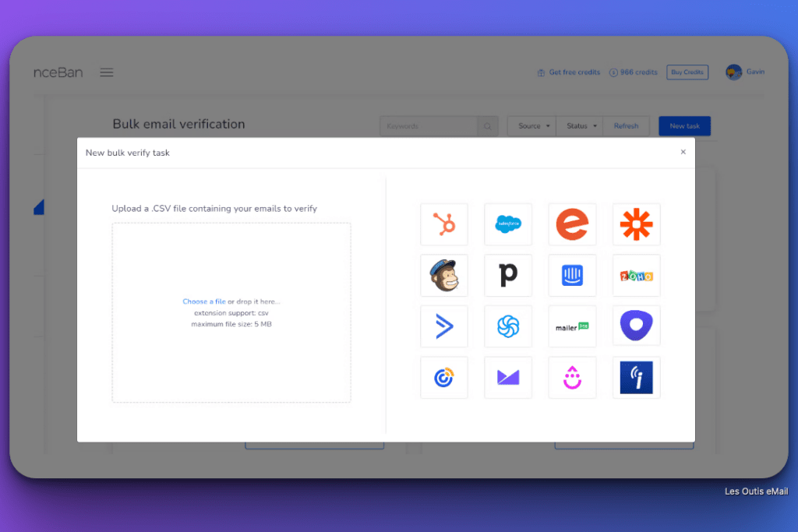The width and height of the screenshot is (798, 532).
Task: Click the search magnifier icon by Keywords
Action: [488, 126]
